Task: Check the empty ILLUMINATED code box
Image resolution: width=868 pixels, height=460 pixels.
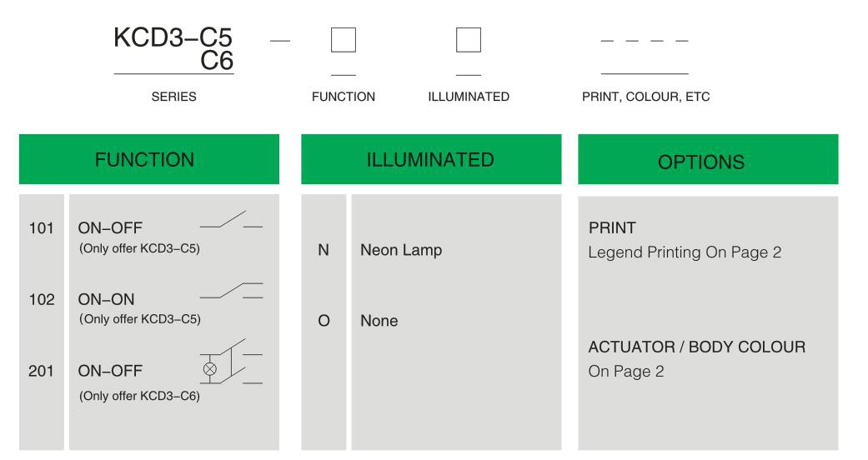Action: tap(469, 40)
